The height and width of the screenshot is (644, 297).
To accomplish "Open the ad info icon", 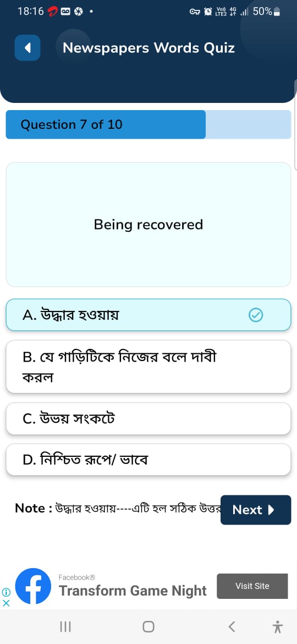I will [x=5, y=592].
